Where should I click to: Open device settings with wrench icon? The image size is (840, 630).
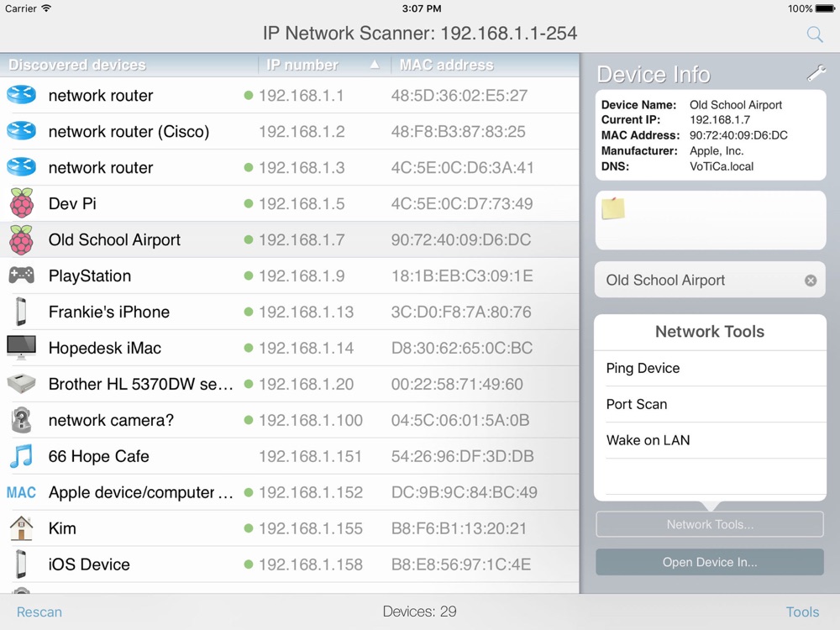coord(816,74)
